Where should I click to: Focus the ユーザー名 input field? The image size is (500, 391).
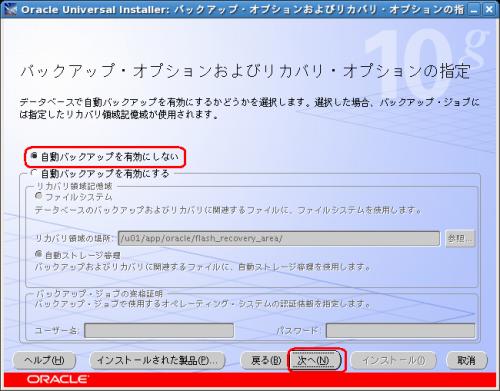[x=159, y=331]
